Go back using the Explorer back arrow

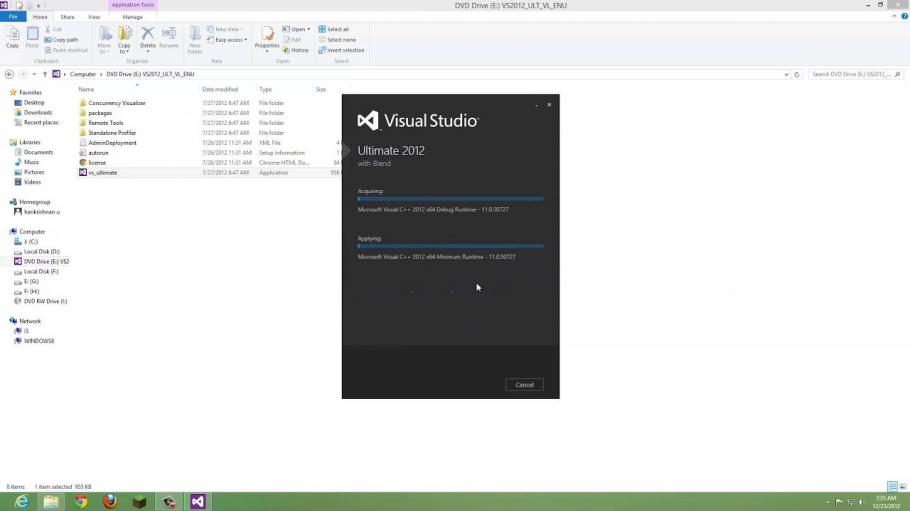point(9,74)
